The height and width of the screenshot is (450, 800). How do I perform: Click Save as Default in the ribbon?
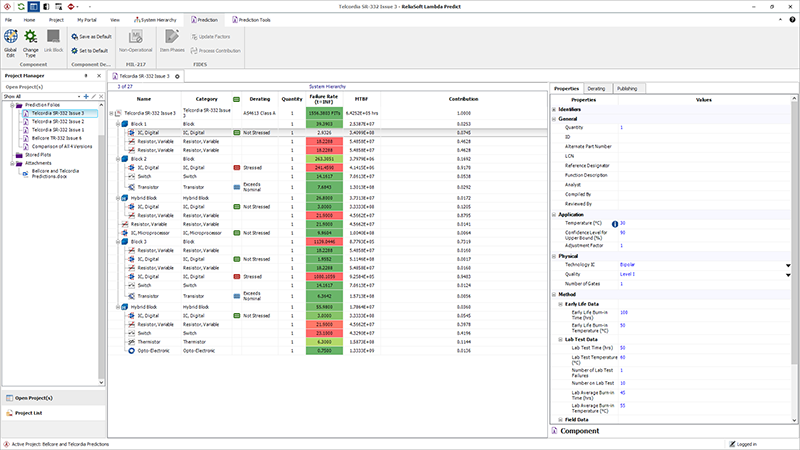pyautogui.click(x=91, y=37)
